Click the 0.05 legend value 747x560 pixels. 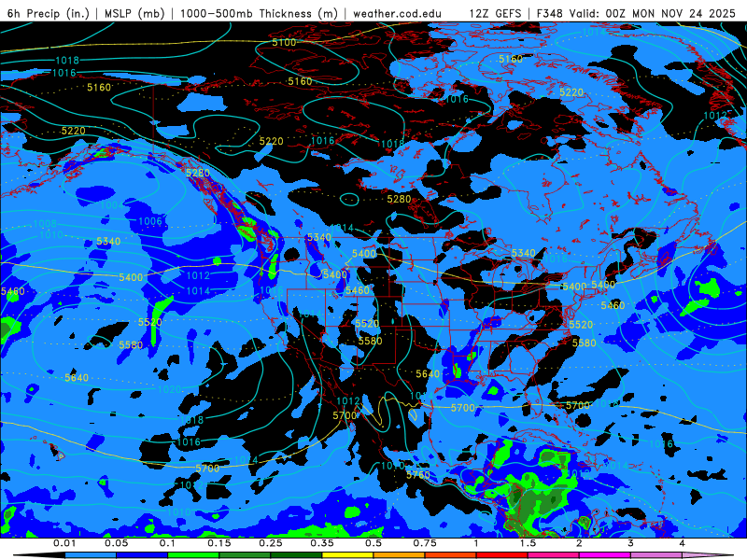click(x=116, y=543)
